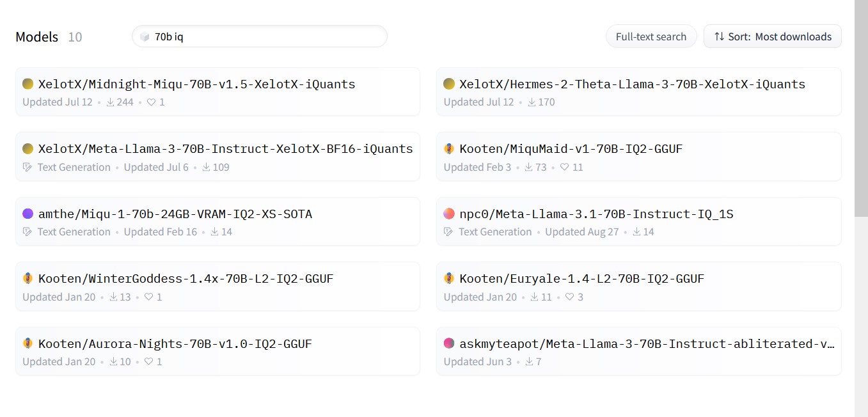
Task: Click the model cube icon in search field
Action: tap(145, 36)
